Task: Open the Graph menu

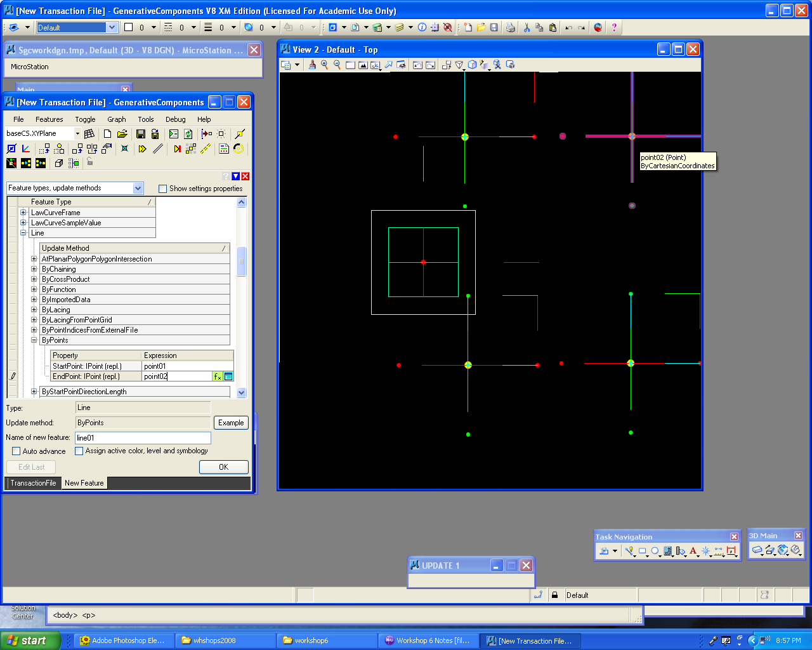Action: (117, 119)
